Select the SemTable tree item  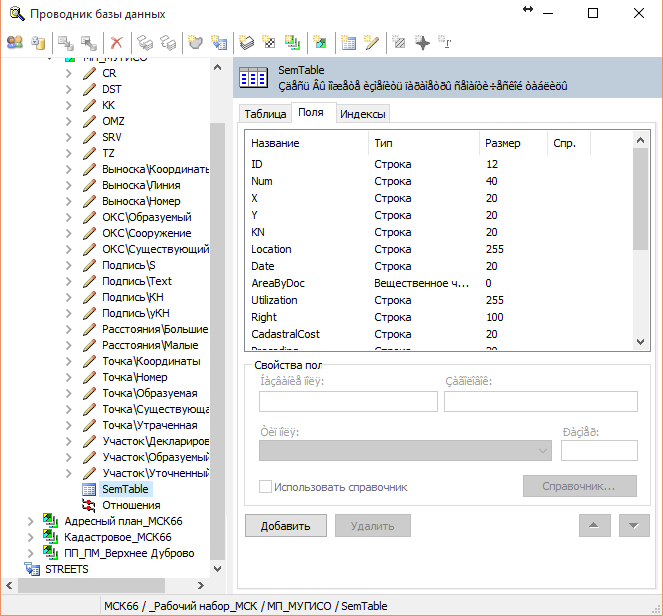click(126, 489)
